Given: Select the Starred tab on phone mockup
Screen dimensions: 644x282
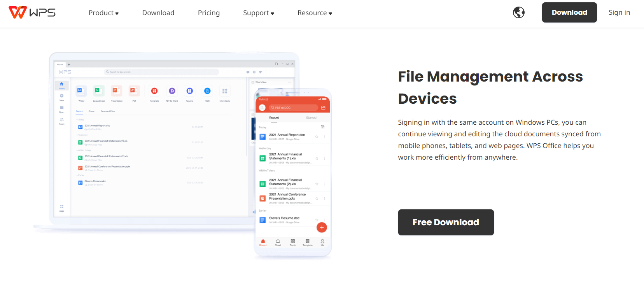Looking at the screenshot, I should coord(311,118).
